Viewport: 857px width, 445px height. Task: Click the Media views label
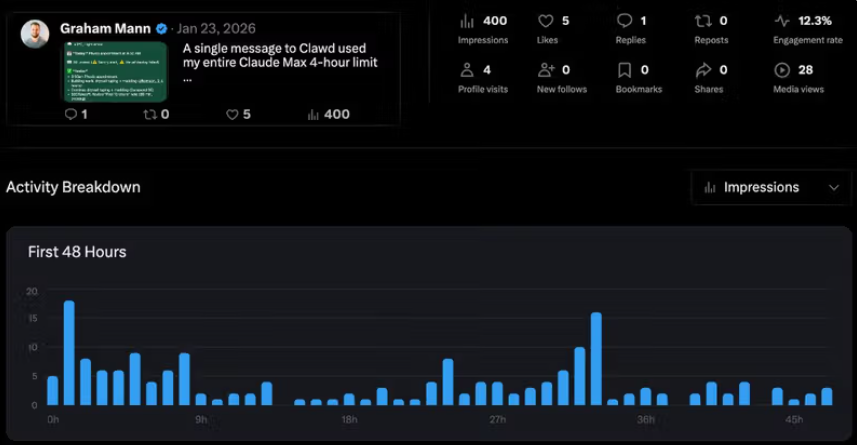coord(799,89)
